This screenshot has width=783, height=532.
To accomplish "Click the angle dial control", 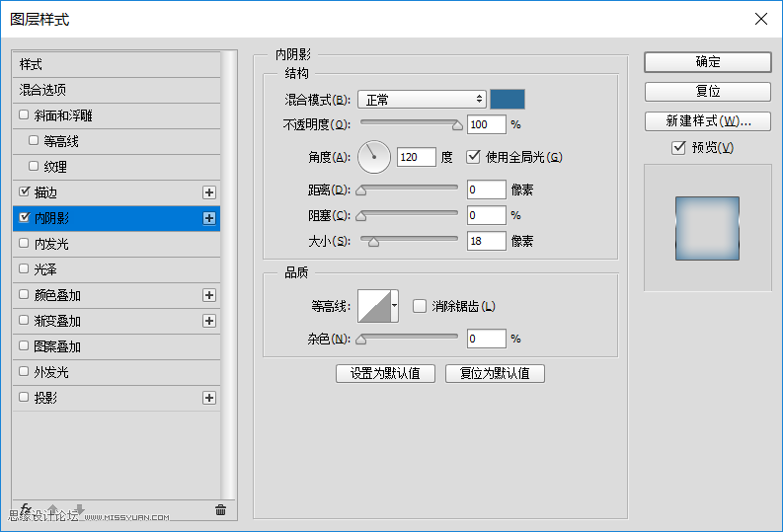I will (374, 156).
